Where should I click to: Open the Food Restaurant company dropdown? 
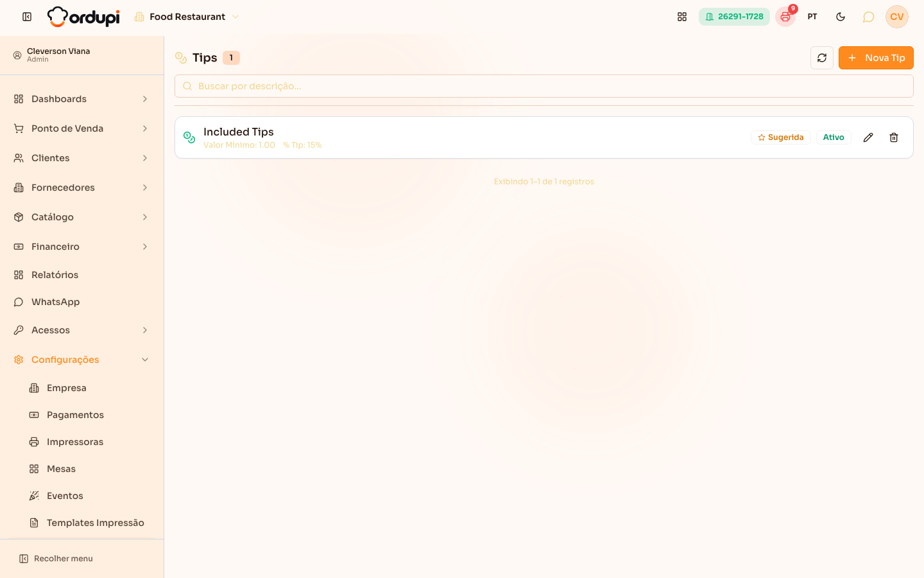click(x=187, y=17)
